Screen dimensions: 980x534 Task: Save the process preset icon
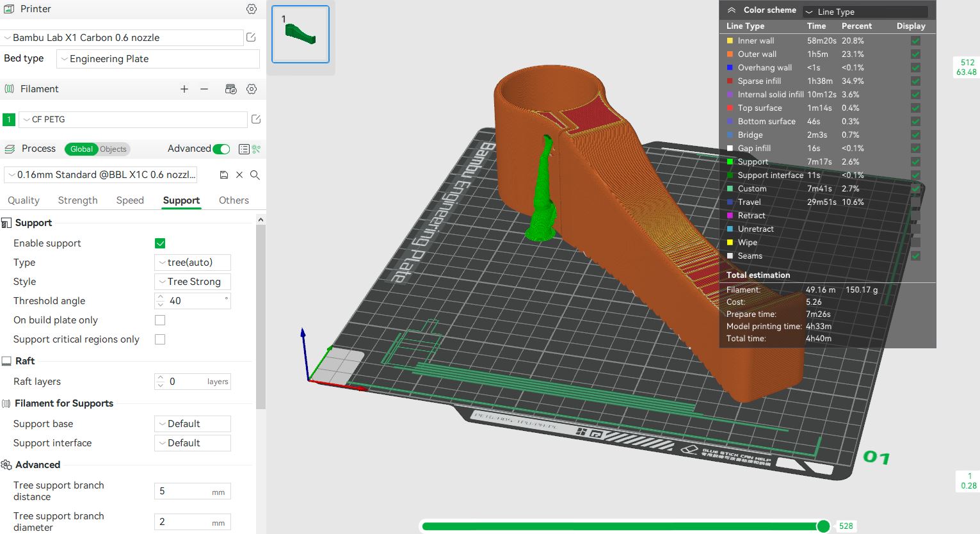coord(223,175)
